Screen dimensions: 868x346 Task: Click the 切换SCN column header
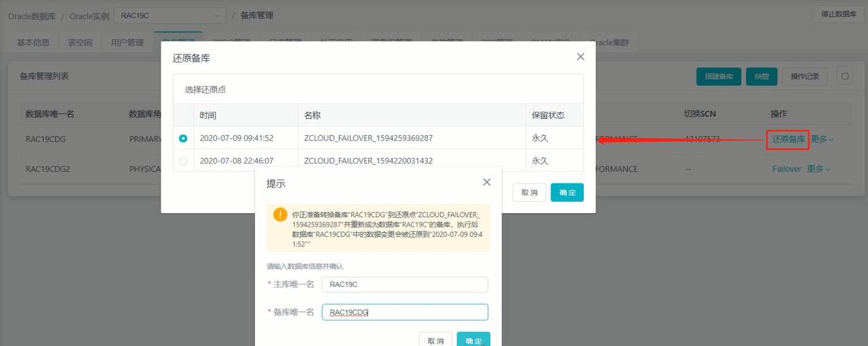tap(700, 114)
